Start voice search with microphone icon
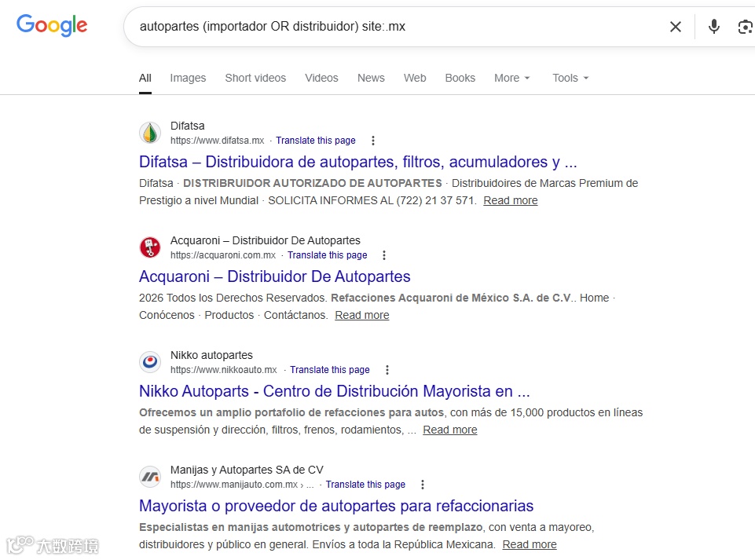Image resolution: width=755 pixels, height=560 pixels. point(714,27)
